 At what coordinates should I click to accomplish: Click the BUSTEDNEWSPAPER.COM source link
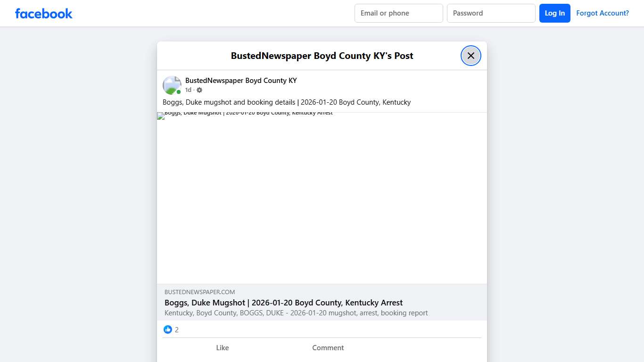point(199,292)
